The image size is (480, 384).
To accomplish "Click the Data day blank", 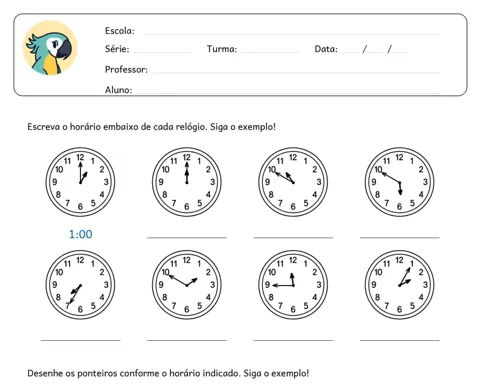I will tap(350, 52).
